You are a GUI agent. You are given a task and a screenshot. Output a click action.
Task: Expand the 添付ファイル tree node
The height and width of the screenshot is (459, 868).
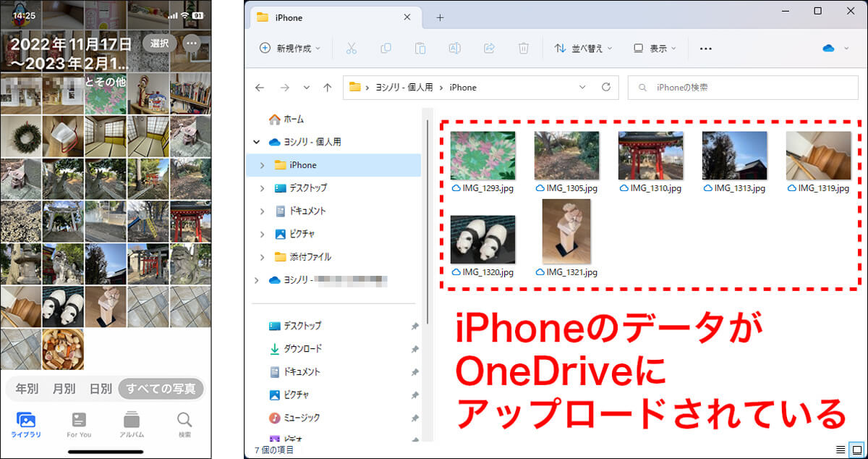262,257
